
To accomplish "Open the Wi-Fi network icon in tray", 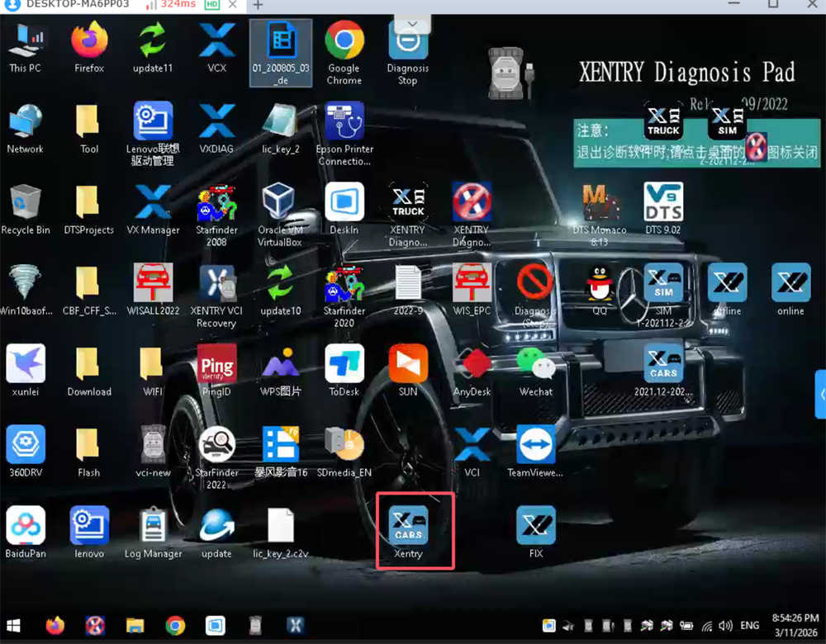I will pos(707,625).
